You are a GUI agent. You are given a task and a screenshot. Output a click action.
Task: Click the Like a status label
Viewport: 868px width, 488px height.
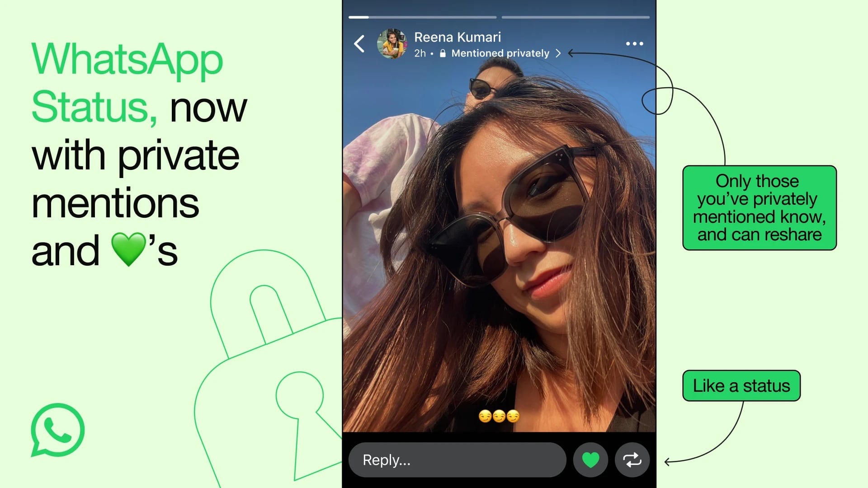741,385
